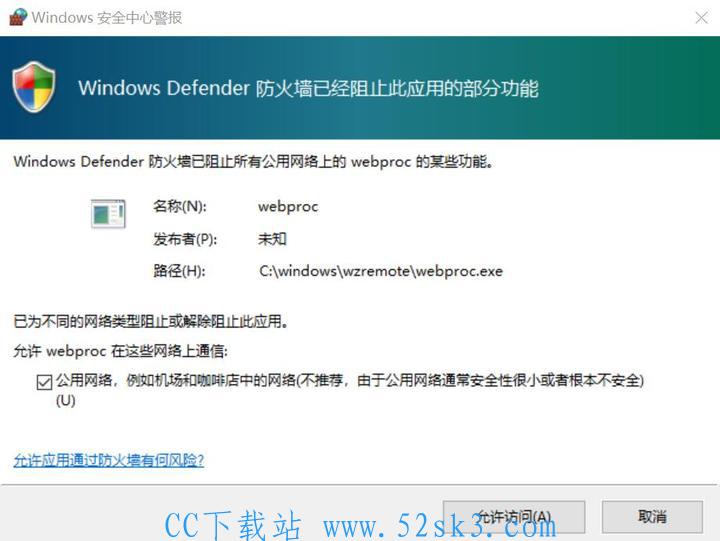Click the Windows Defender shield icon

point(34,87)
